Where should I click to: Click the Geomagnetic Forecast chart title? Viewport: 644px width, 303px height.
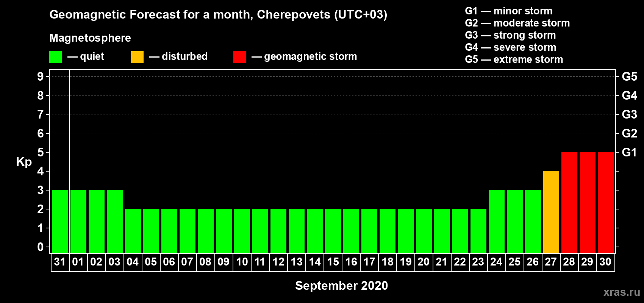pos(218,15)
